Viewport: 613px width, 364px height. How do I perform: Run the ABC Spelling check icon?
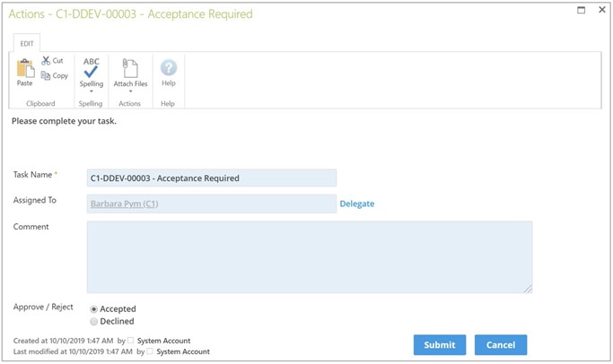[x=91, y=68]
